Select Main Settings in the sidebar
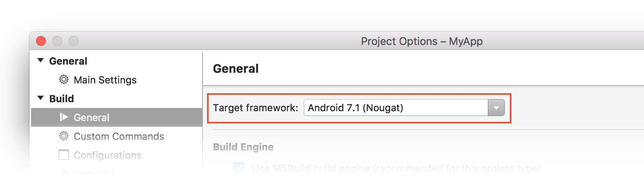 (x=105, y=80)
